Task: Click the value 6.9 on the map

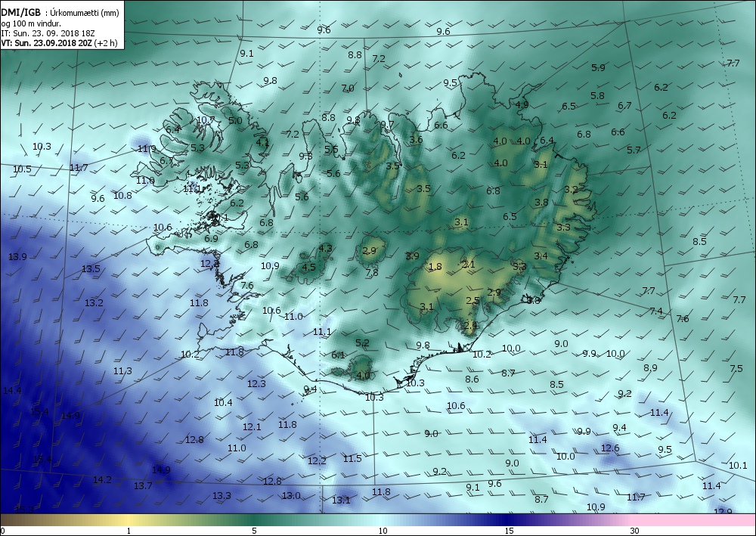Action: (211, 238)
